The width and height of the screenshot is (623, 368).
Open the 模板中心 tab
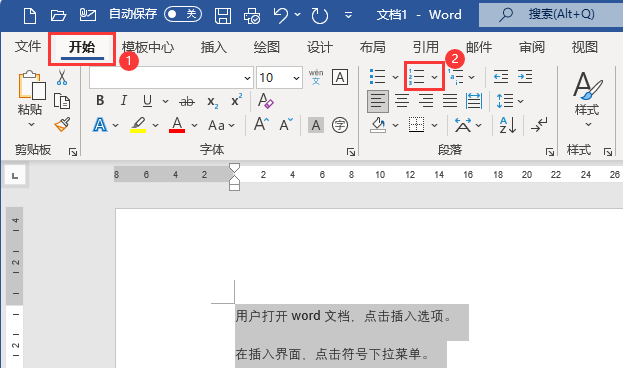coord(148,47)
